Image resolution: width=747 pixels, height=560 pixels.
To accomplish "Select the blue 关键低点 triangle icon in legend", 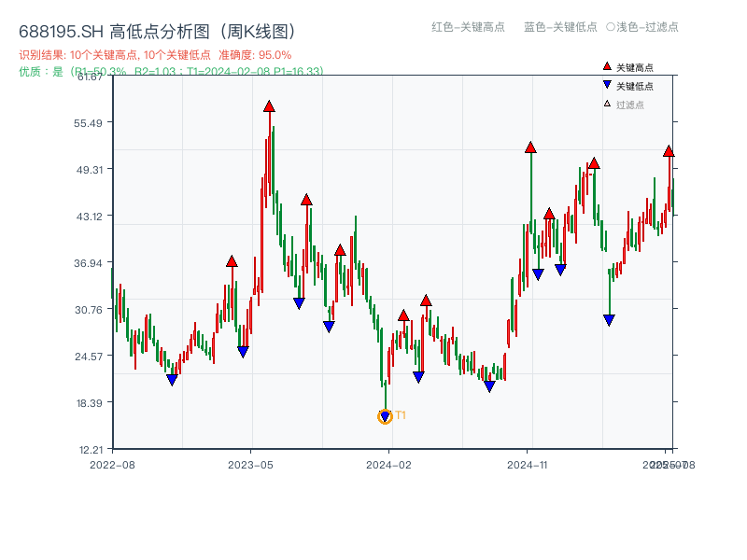I will point(605,82).
